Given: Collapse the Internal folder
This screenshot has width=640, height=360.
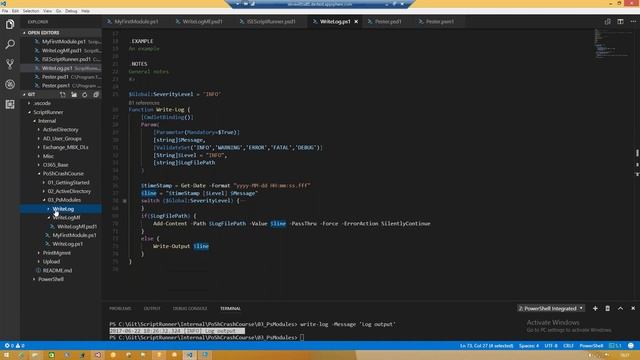Looking at the screenshot, I should (x=47, y=121).
